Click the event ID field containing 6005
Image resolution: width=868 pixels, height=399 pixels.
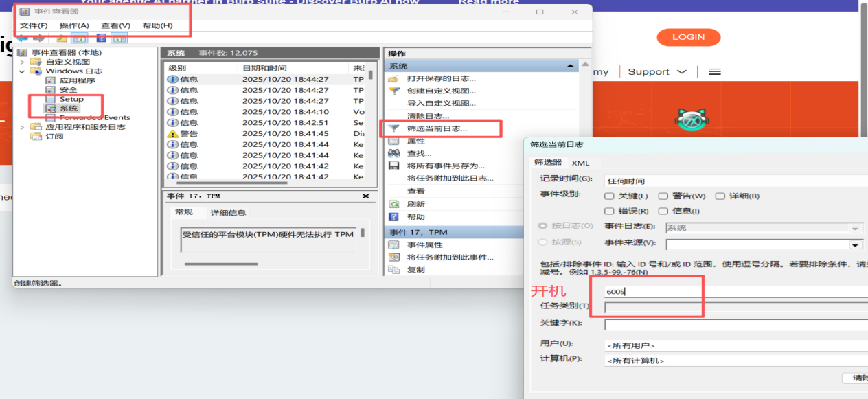(735, 291)
